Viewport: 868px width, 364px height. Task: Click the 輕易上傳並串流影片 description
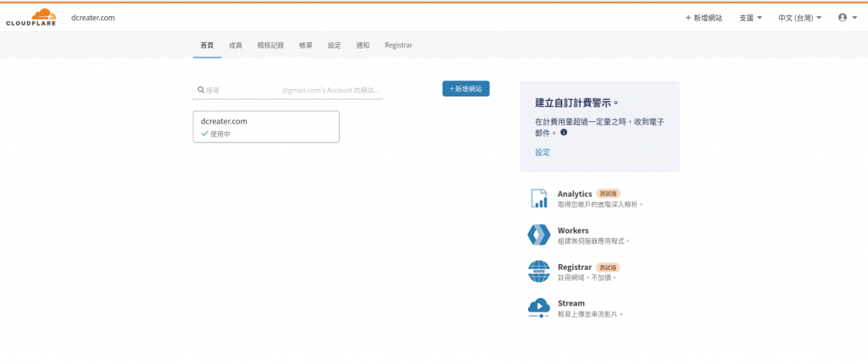[x=591, y=314]
